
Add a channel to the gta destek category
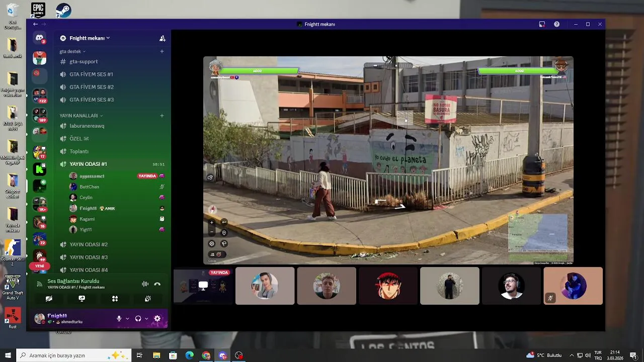point(162,51)
